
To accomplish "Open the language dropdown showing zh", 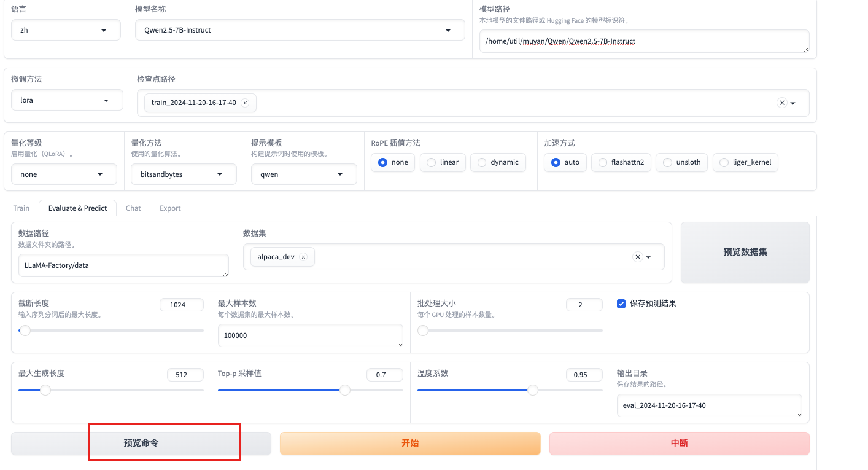I will [66, 30].
